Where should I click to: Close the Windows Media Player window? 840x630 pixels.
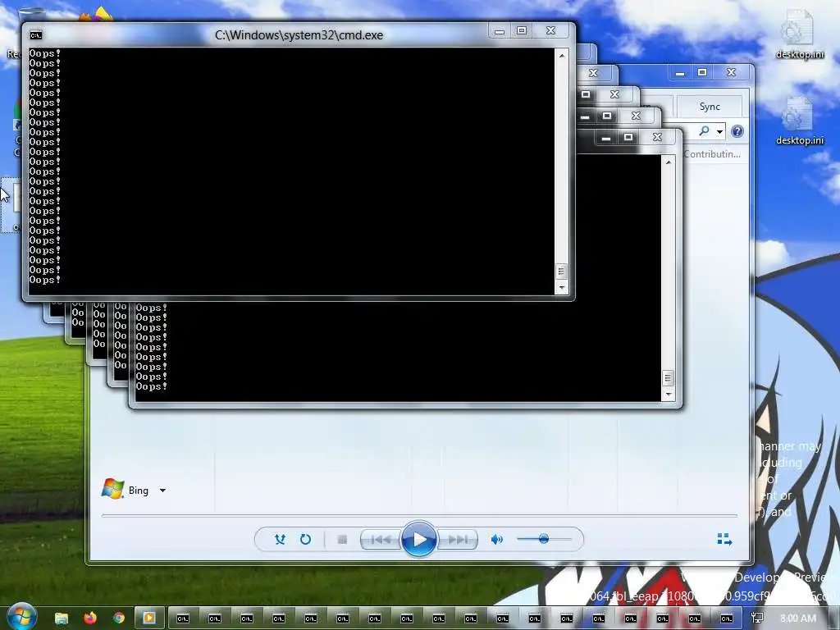pyautogui.click(x=731, y=73)
